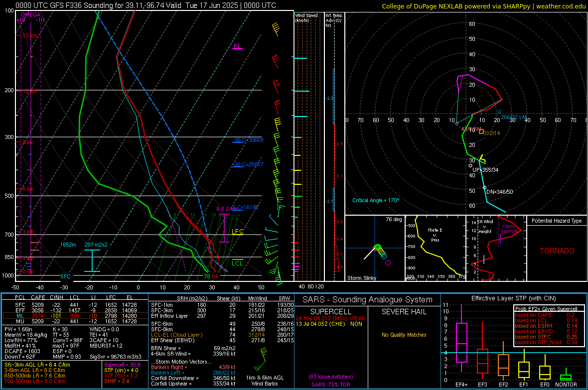Click the Theta-E v. Pres label
Screen dimensions: 588x390
click(435, 235)
